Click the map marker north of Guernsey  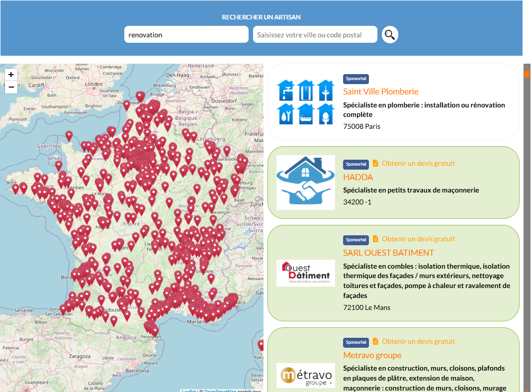69,136
